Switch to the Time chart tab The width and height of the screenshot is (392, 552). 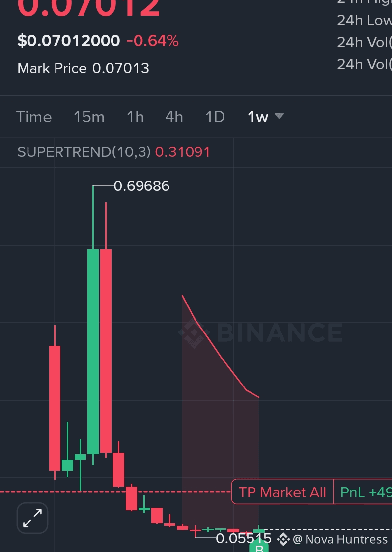[x=34, y=117]
